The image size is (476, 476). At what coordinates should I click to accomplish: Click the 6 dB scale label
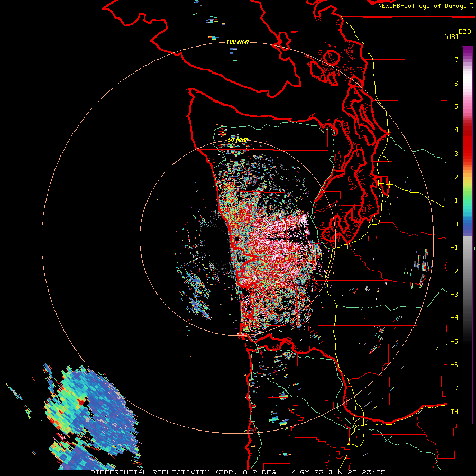coord(456,83)
